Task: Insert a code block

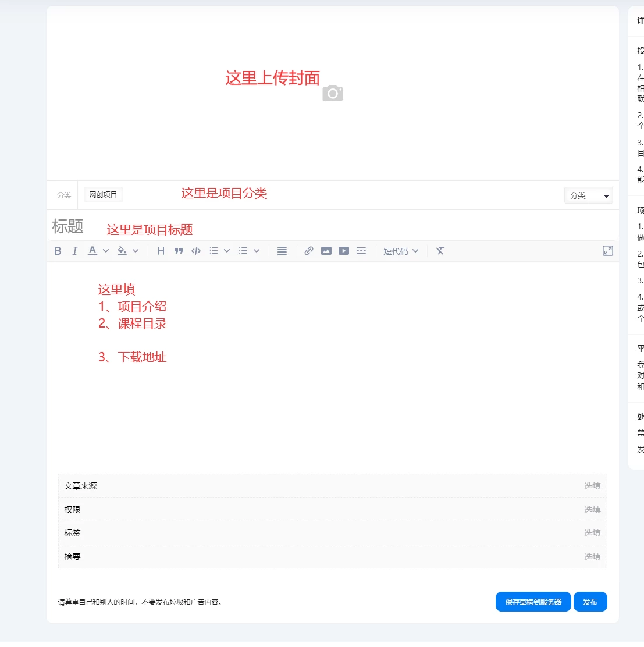Action: (195, 251)
